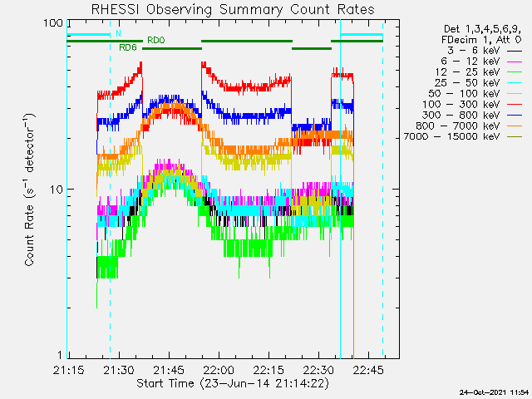This screenshot has width=532, height=399.
Task: Click the 50 - 100 keV legend label
Action: click(465, 94)
